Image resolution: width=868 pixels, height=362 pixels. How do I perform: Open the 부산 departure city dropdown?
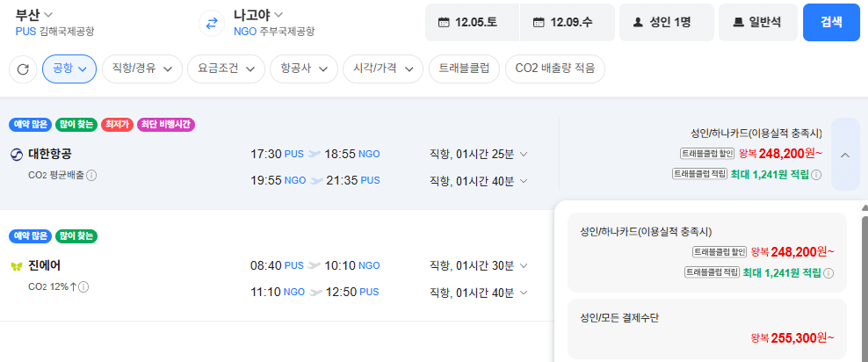(x=34, y=14)
